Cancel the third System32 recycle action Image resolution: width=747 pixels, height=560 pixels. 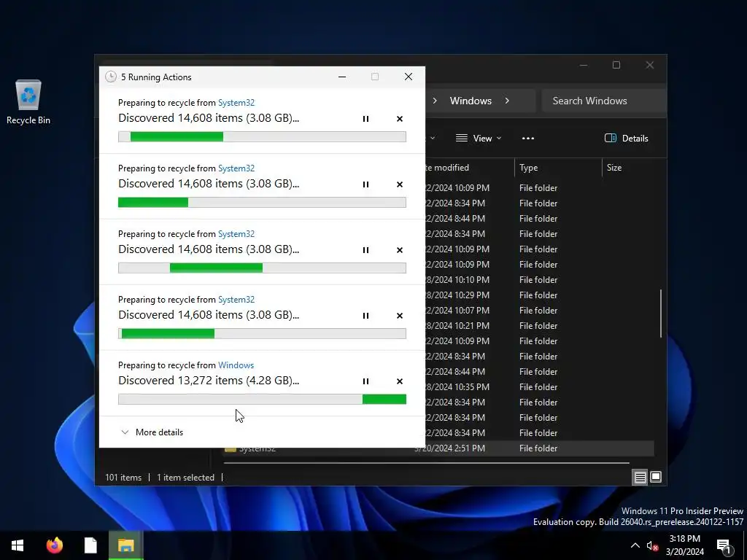click(x=400, y=250)
